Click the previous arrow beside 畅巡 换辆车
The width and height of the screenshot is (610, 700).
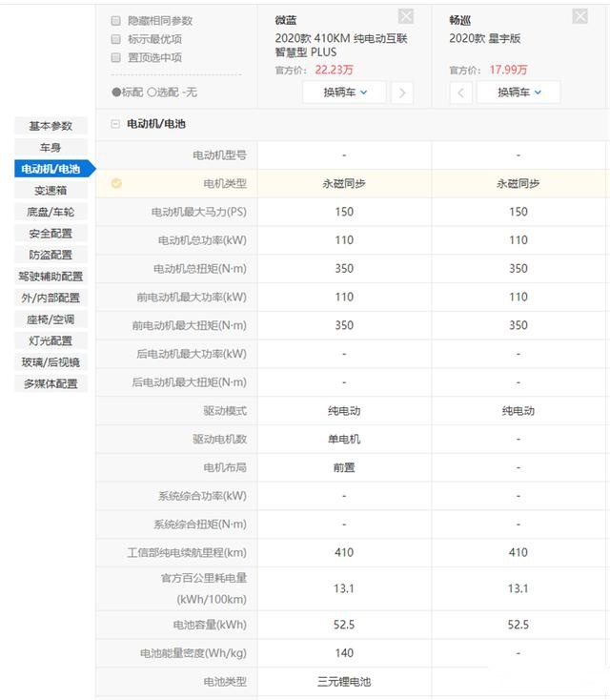tap(461, 93)
